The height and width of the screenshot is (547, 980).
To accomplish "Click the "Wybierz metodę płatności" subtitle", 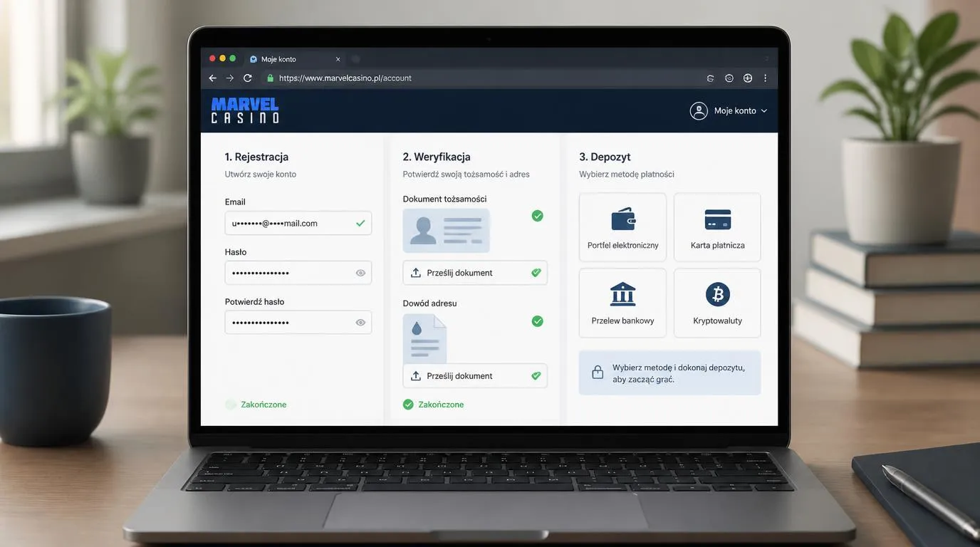I will click(627, 174).
